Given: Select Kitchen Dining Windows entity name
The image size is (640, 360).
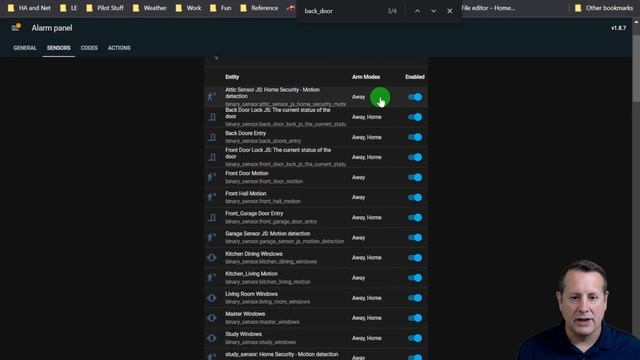Looking at the screenshot, I should point(253,254).
